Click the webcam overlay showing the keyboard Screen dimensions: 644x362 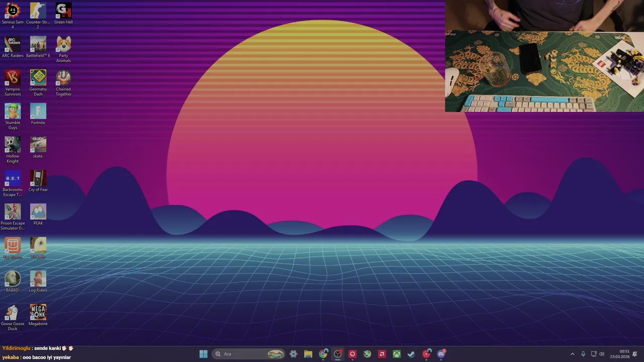(x=544, y=56)
